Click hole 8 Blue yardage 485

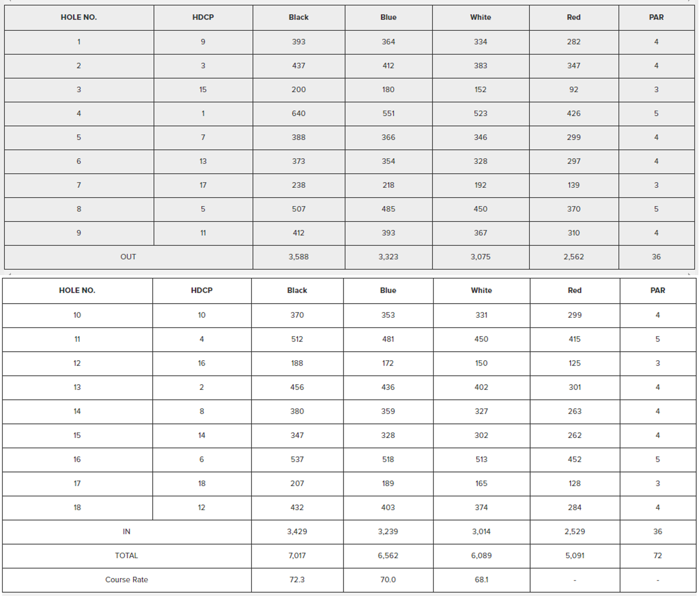[388, 209]
